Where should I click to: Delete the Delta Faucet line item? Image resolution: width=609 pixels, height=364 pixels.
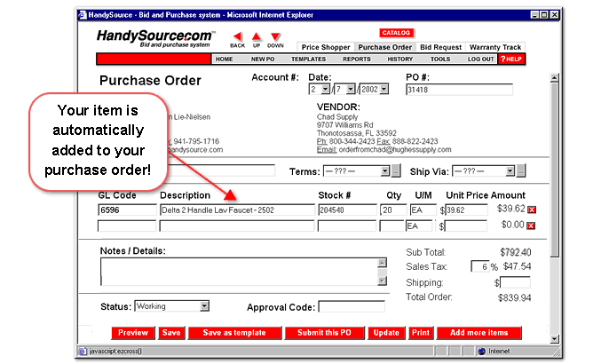point(532,210)
